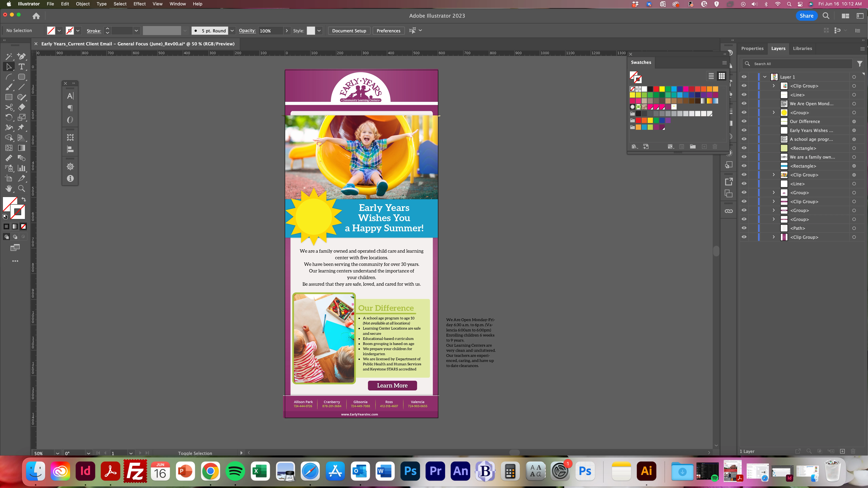Open the stroke cap 5 pt. Round dropdown

232,31
